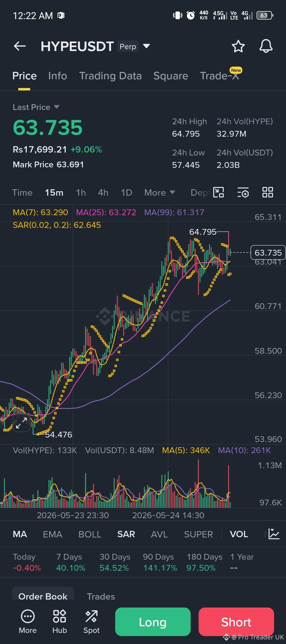Tap the current price tag 63.735

[x=268, y=252]
